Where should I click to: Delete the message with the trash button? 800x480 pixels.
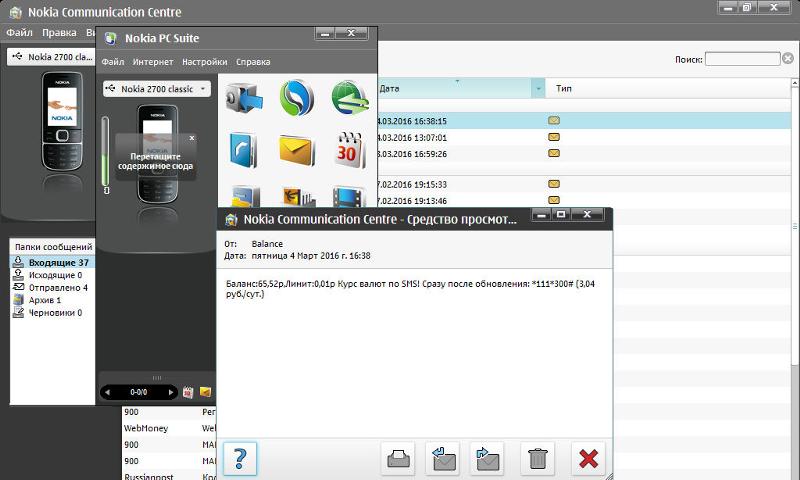(x=537, y=459)
